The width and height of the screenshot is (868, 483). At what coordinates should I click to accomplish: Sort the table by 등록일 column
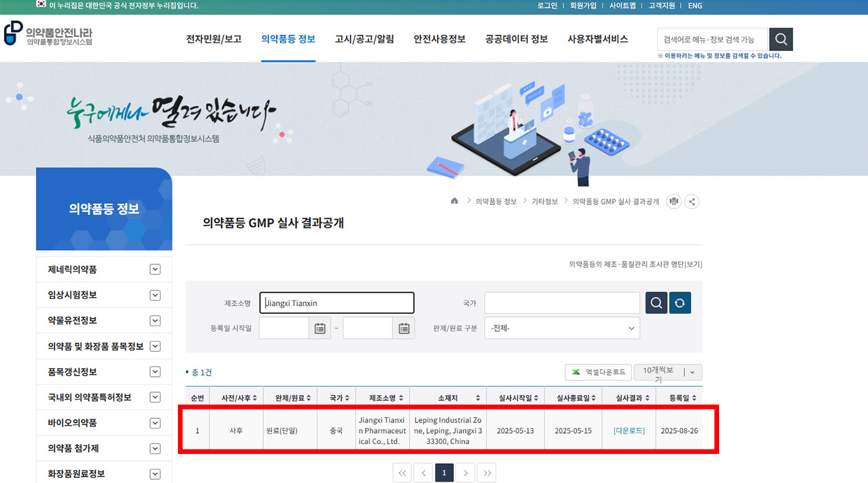tap(679, 398)
